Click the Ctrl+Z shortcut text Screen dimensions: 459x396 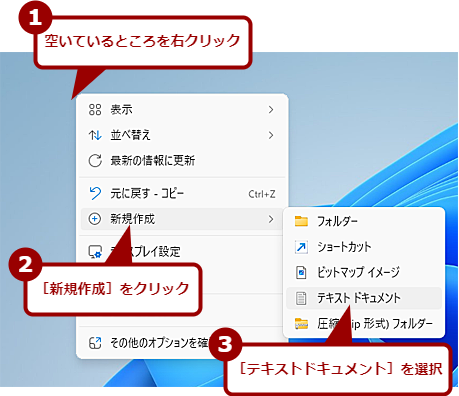(x=262, y=194)
